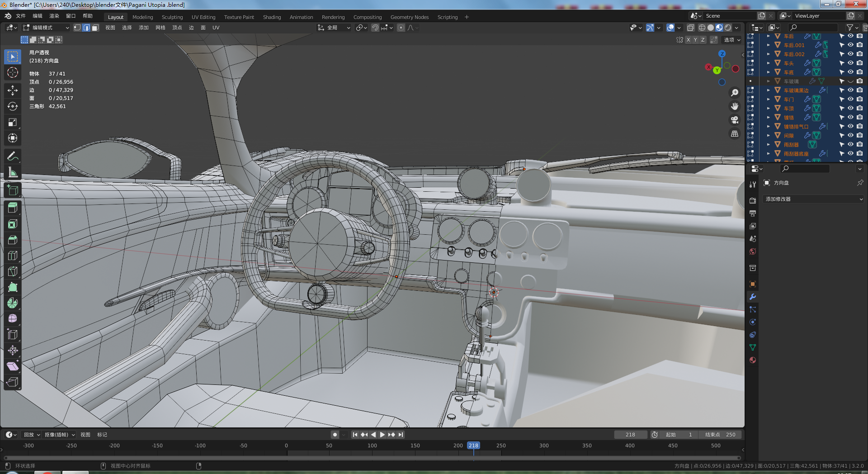This screenshot has width=868, height=474.
Task: Click the current frame marker 218
Action: click(x=473, y=446)
